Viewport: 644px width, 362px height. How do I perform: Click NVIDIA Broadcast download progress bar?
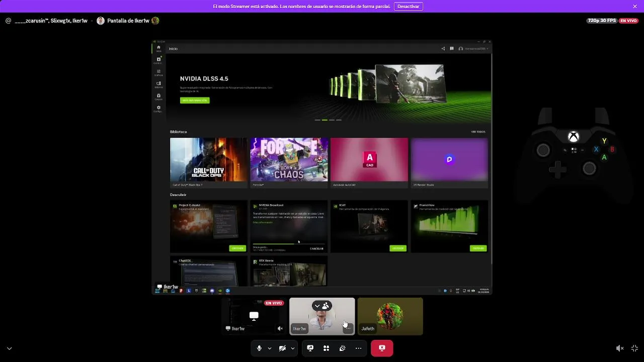[288, 244]
